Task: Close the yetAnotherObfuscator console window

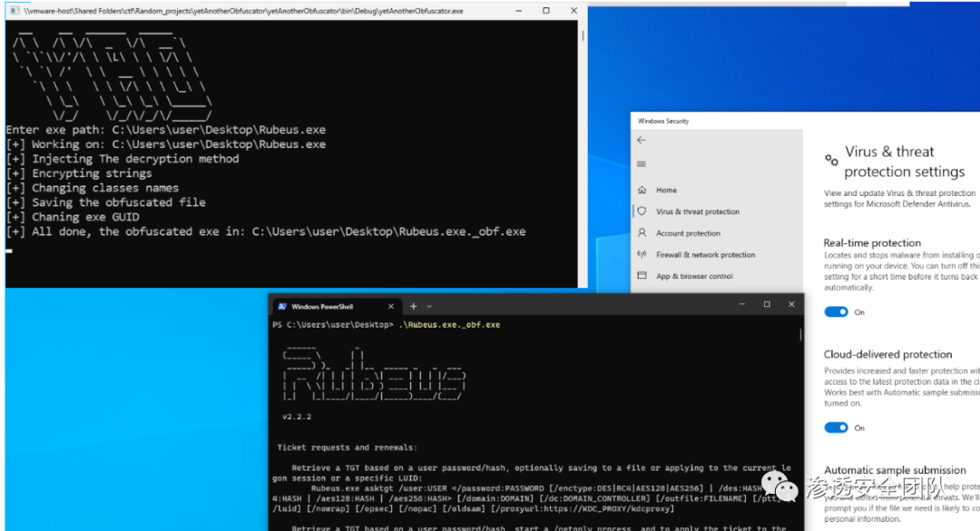Action: tap(573, 11)
